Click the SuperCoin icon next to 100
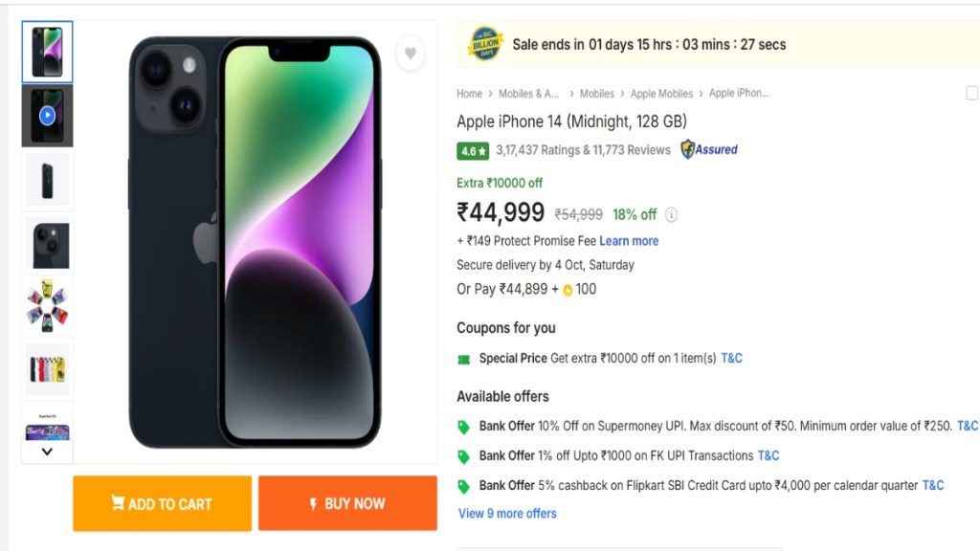 click(568, 290)
